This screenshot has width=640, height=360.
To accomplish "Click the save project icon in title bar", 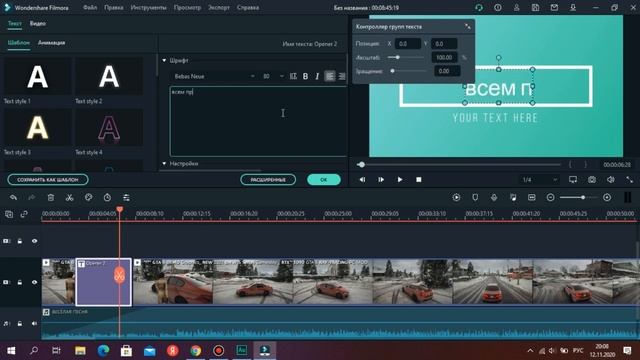I will 535,7.
